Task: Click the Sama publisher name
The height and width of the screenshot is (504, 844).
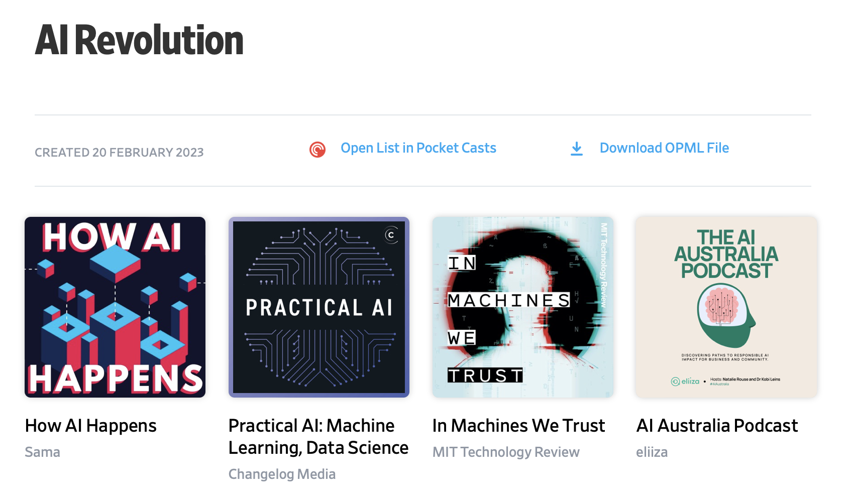Action: click(42, 452)
